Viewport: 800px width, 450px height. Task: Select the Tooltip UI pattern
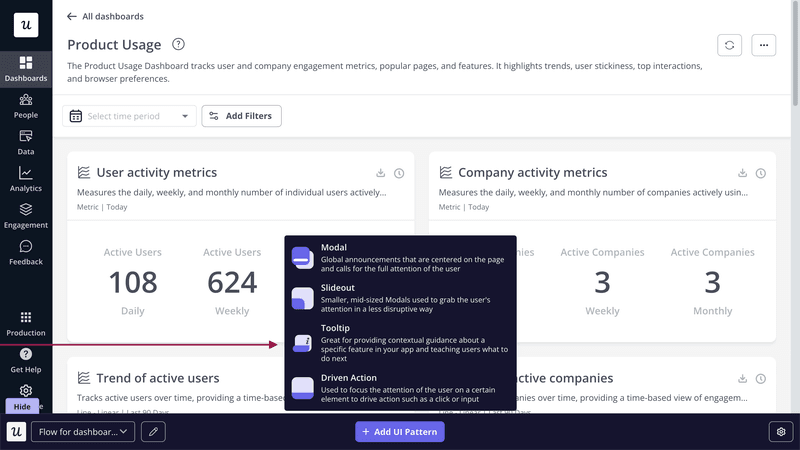[400, 343]
